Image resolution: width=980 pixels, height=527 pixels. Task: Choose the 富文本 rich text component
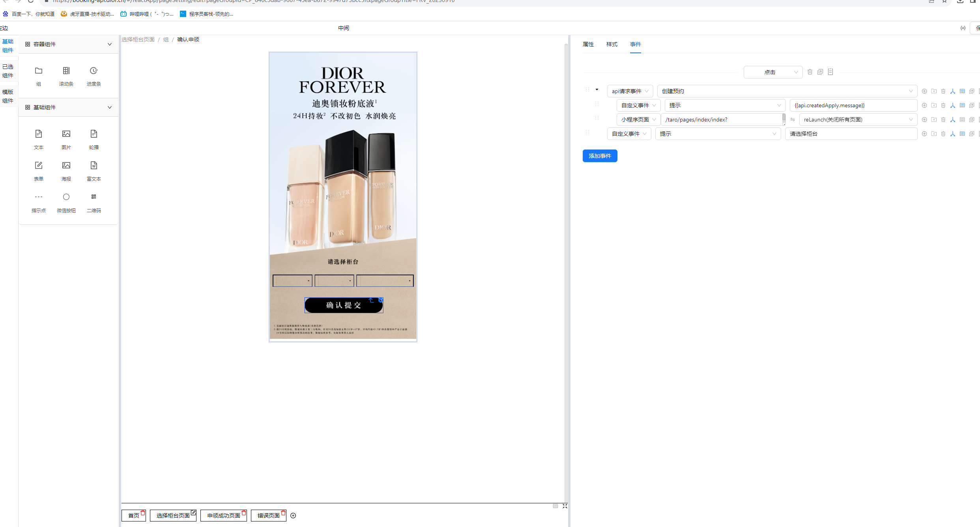point(94,166)
